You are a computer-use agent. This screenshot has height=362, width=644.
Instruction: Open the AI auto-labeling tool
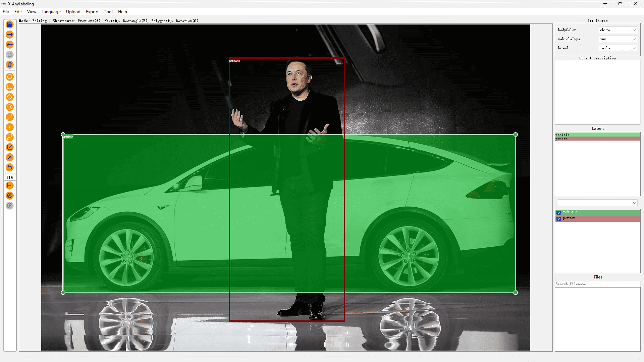(10, 196)
